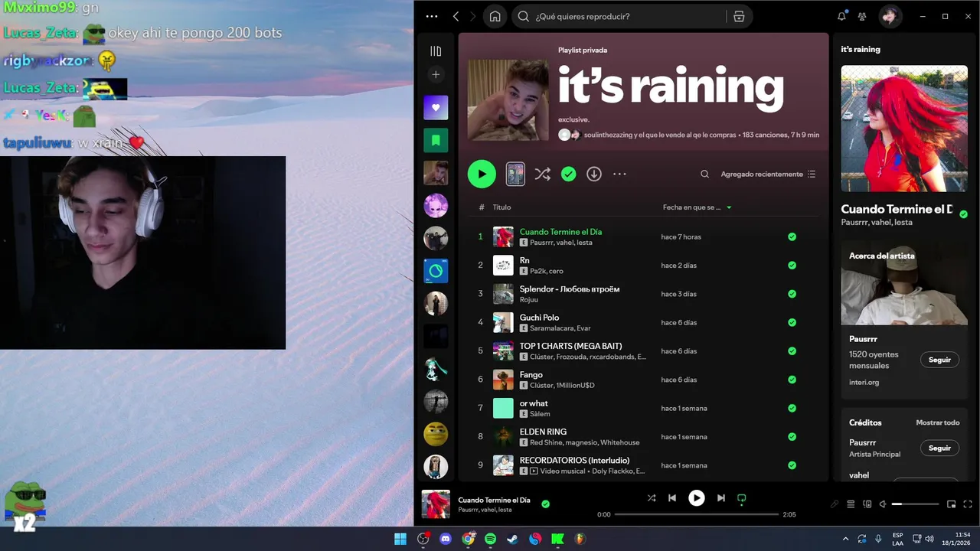Open Liked Songs in the sidebar

pos(436,108)
